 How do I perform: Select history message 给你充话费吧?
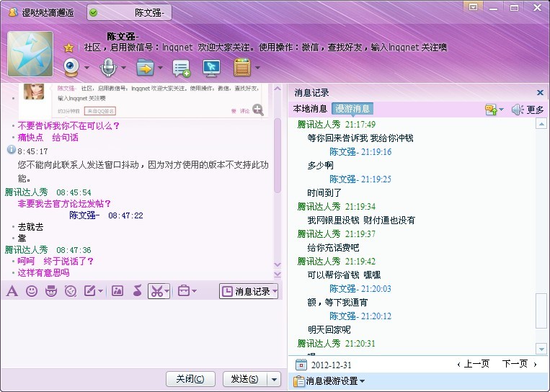click(333, 248)
